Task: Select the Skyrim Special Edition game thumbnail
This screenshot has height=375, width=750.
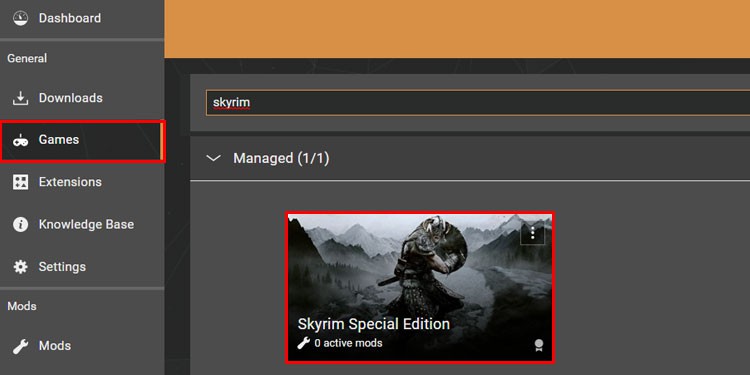Action: click(420, 287)
